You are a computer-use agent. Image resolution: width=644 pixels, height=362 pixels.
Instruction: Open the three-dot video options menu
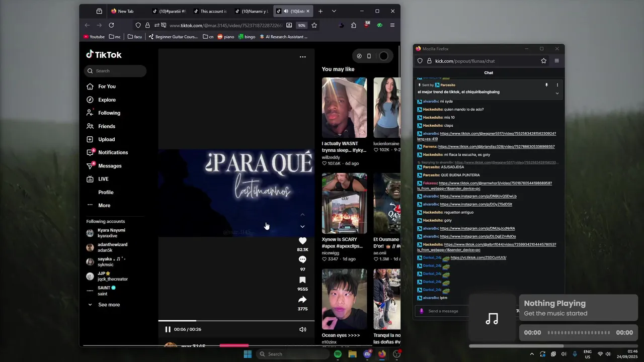point(302,57)
